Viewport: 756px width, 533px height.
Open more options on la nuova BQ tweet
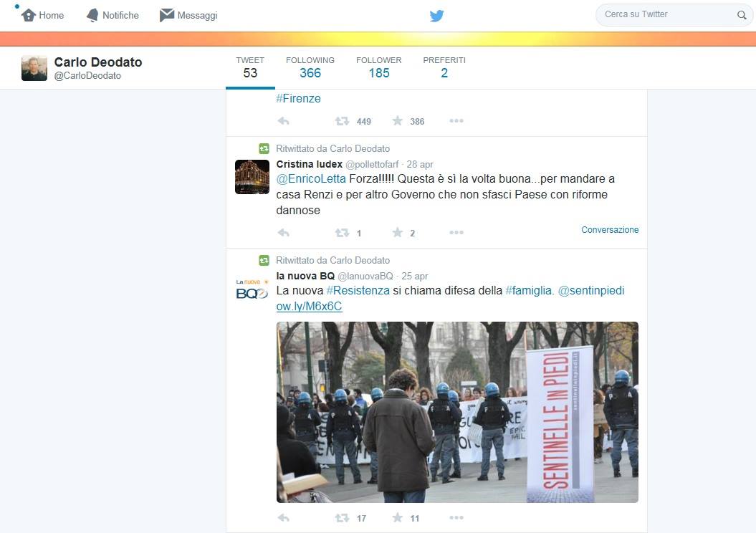click(x=456, y=518)
